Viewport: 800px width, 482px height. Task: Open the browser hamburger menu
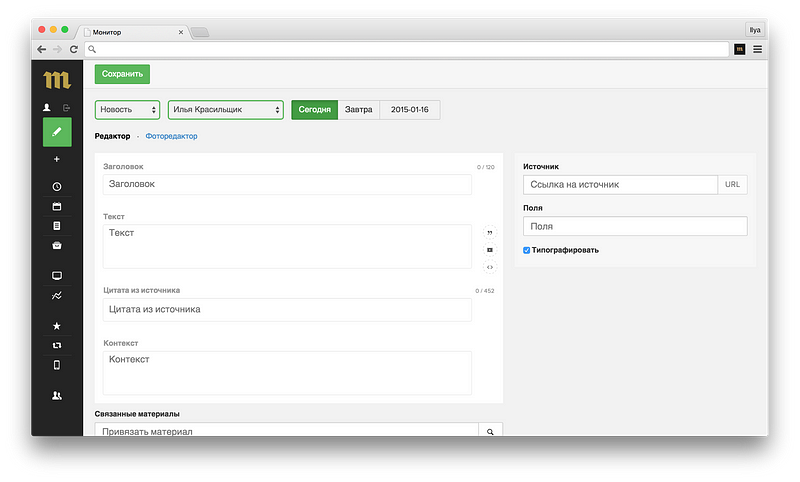tap(757, 49)
